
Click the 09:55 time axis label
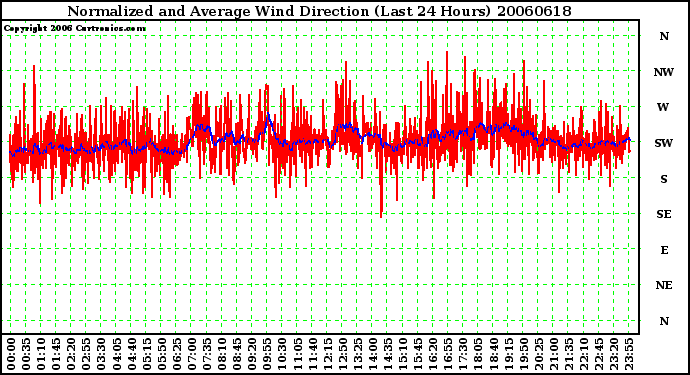[x=267, y=354]
